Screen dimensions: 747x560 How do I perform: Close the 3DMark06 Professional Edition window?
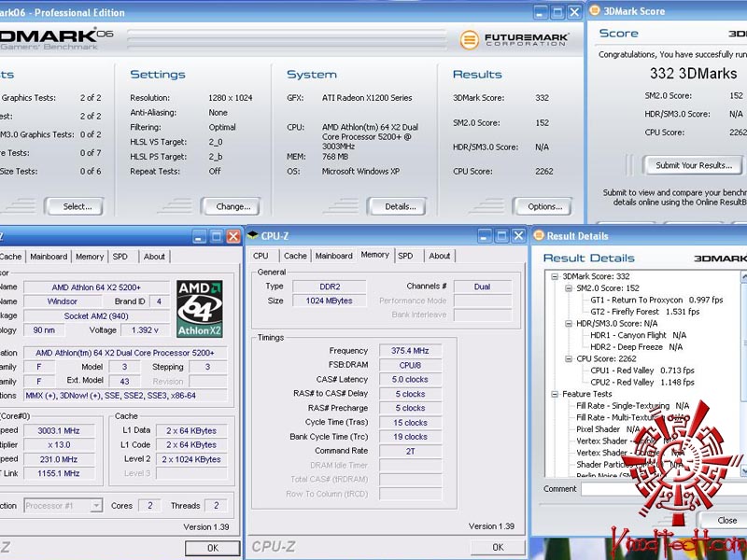click(x=575, y=12)
